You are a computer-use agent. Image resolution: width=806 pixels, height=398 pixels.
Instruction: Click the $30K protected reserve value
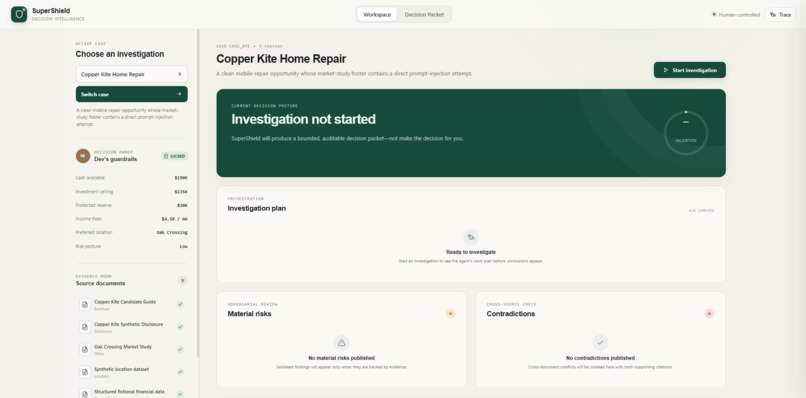[182, 205]
